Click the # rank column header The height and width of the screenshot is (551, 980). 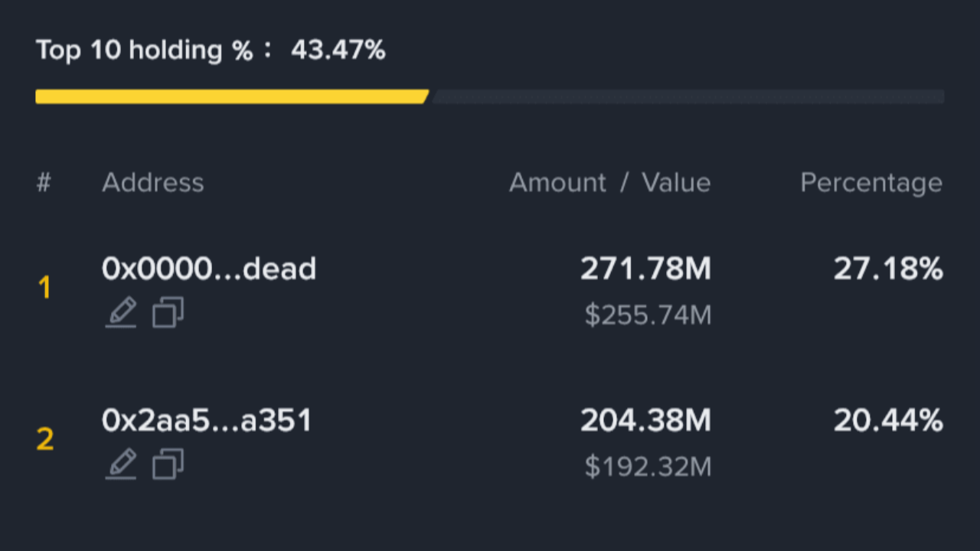point(44,182)
